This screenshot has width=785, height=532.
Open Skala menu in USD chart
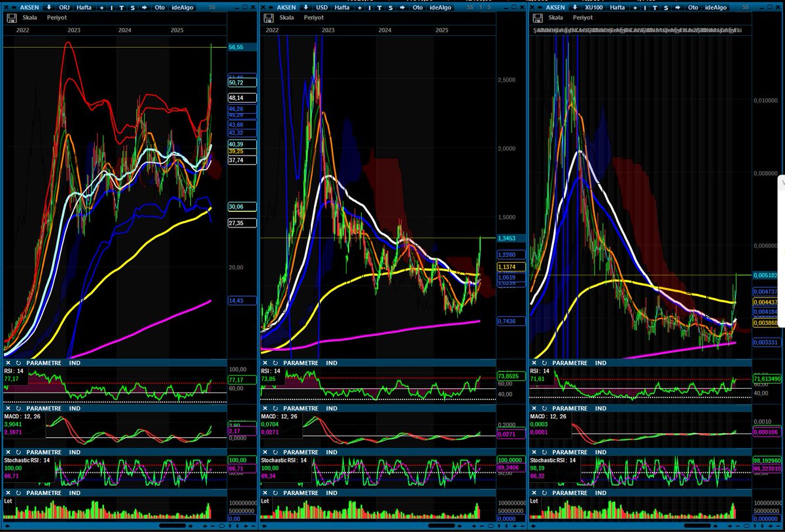tap(287, 18)
